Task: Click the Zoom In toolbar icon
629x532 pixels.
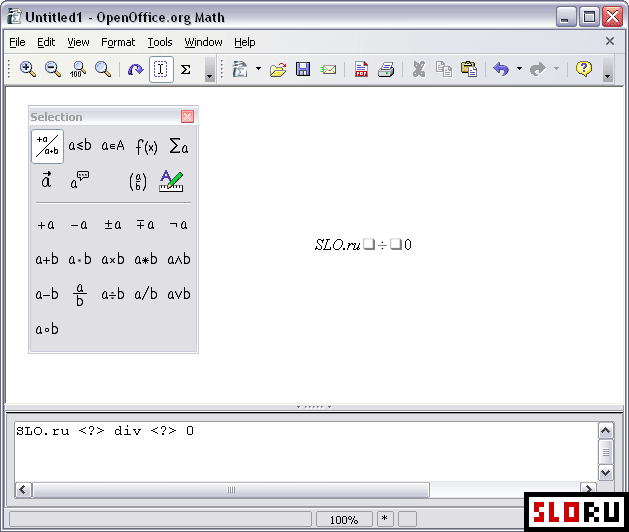Action: coord(28,69)
